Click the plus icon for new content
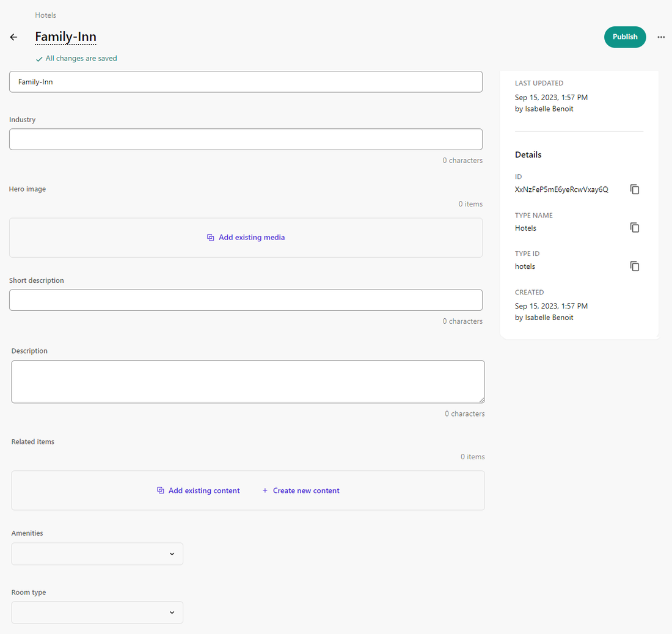Screen dimensions: 672x634 point(265,490)
